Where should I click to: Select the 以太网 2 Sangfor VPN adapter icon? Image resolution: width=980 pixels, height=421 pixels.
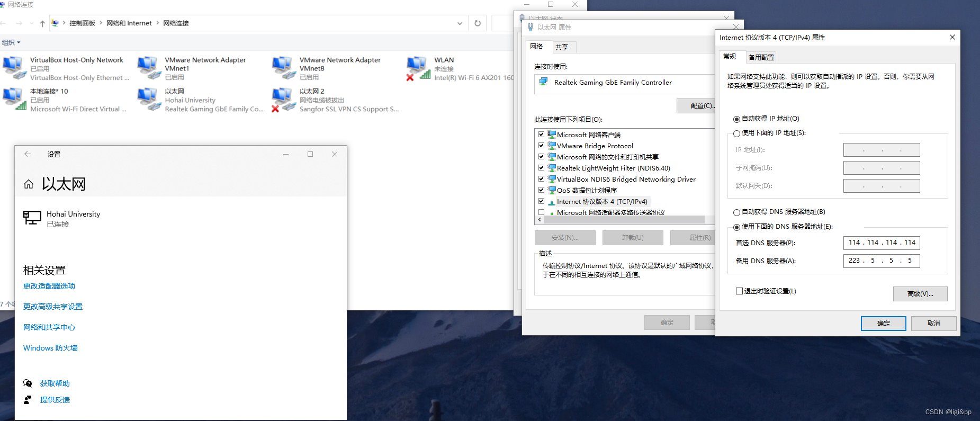pos(284,99)
